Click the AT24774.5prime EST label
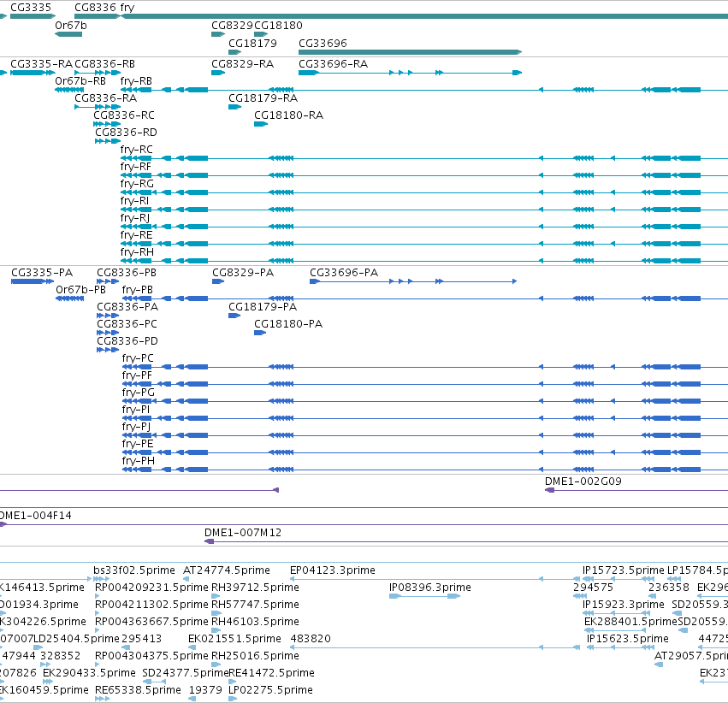This screenshot has height=703, width=728. tap(227, 570)
